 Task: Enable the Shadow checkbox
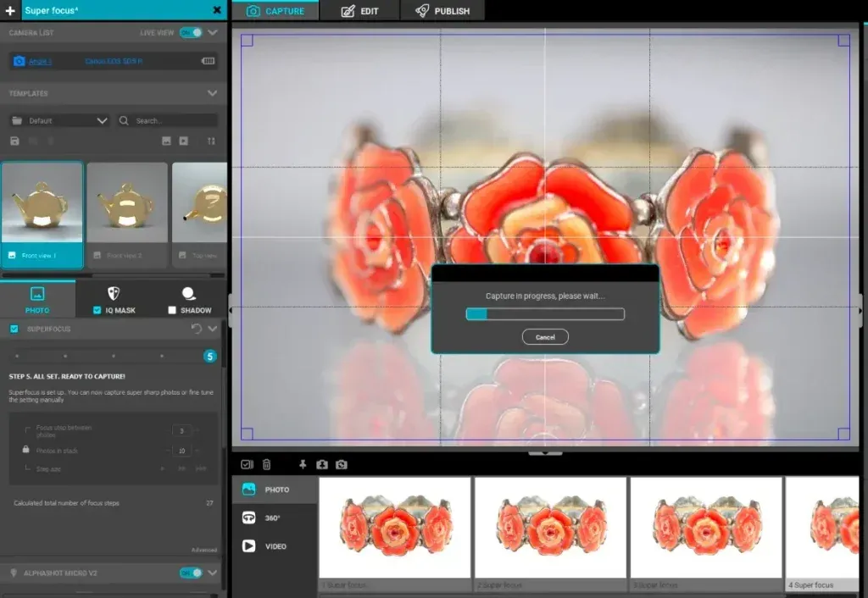pos(172,310)
